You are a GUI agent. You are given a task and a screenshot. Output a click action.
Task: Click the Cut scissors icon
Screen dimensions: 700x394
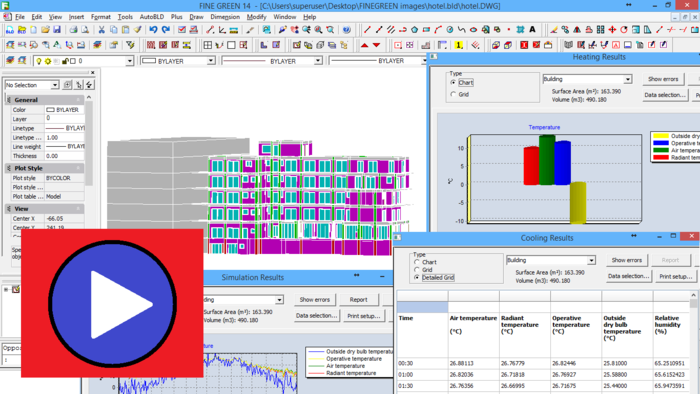pyautogui.click(x=101, y=30)
